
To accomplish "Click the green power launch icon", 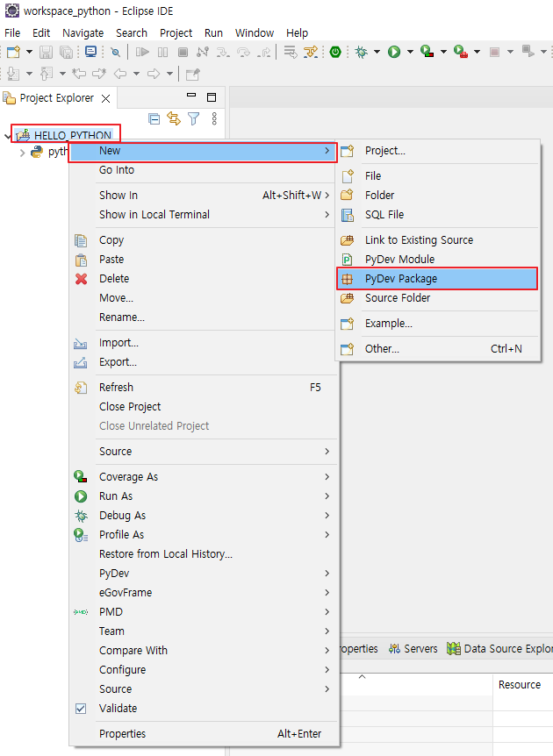I will tap(335, 52).
